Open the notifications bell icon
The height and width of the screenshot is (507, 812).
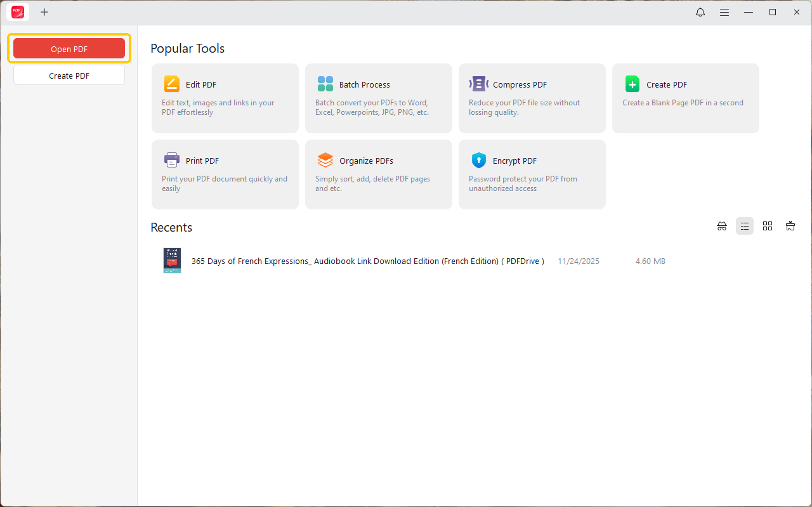pyautogui.click(x=700, y=12)
